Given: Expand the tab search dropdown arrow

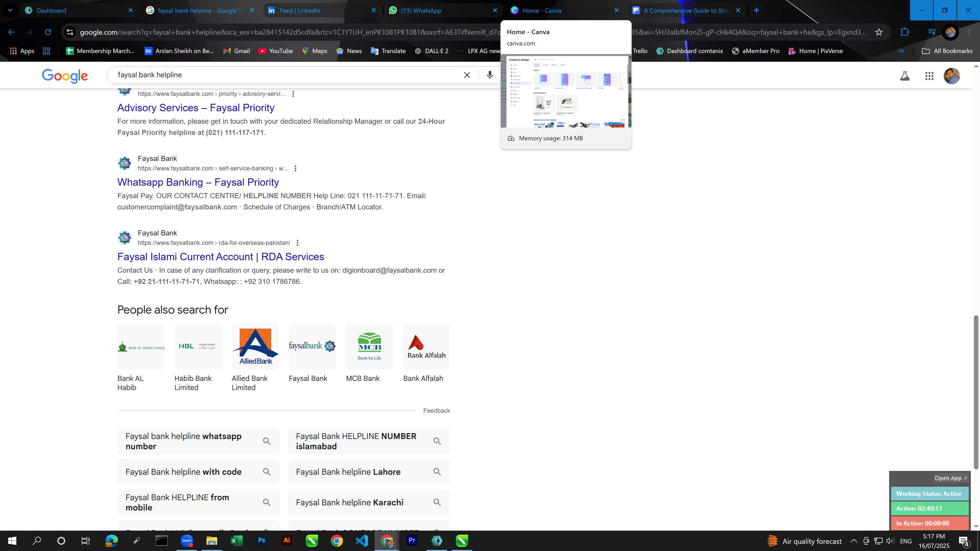Looking at the screenshot, I should point(10,10).
